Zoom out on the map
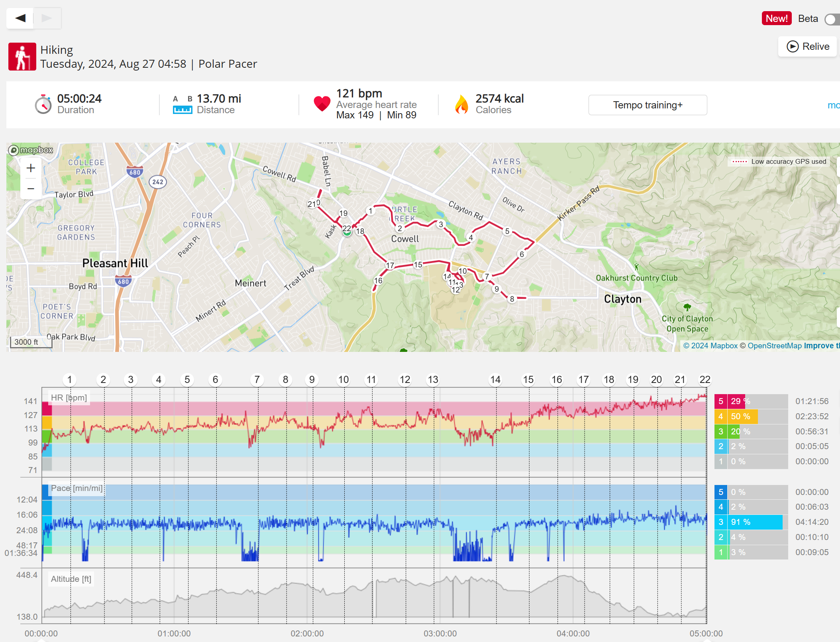The width and height of the screenshot is (840, 642). click(x=31, y=188)
